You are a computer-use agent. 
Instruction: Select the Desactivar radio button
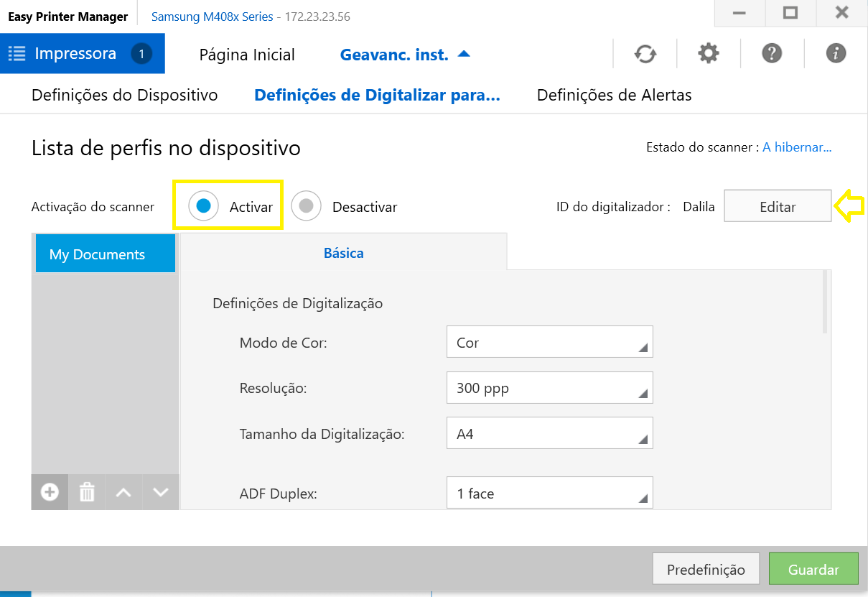307,206
